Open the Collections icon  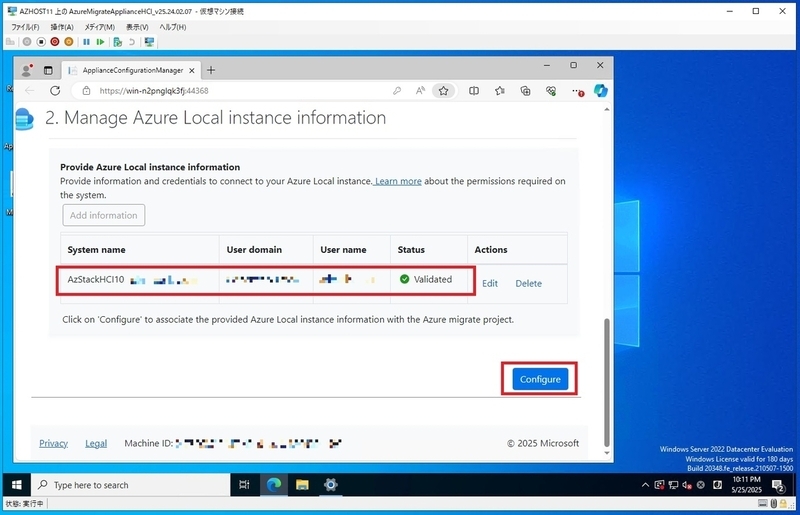(525, 91)
